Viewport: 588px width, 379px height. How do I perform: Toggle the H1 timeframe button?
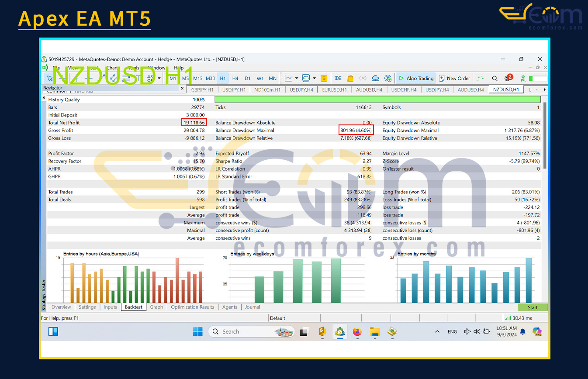223,79
